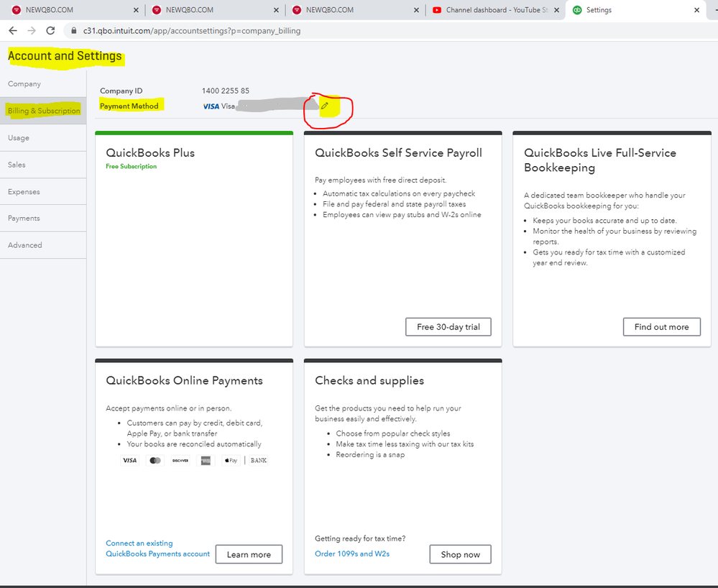
Task: Close the third NEWQBO.COM tab
Action: click(x=416, y=10)
